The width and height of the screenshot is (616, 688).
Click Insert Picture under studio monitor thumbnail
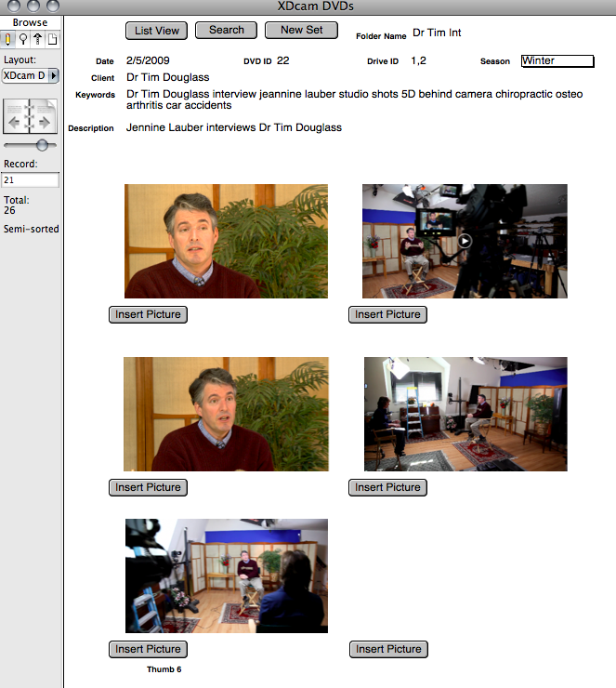click(387, 314)
